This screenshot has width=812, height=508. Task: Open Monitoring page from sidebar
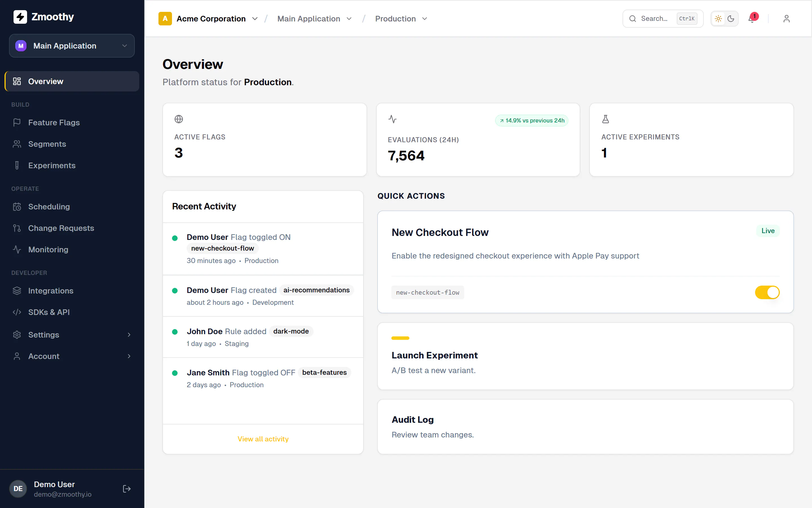tap(72, 250)
